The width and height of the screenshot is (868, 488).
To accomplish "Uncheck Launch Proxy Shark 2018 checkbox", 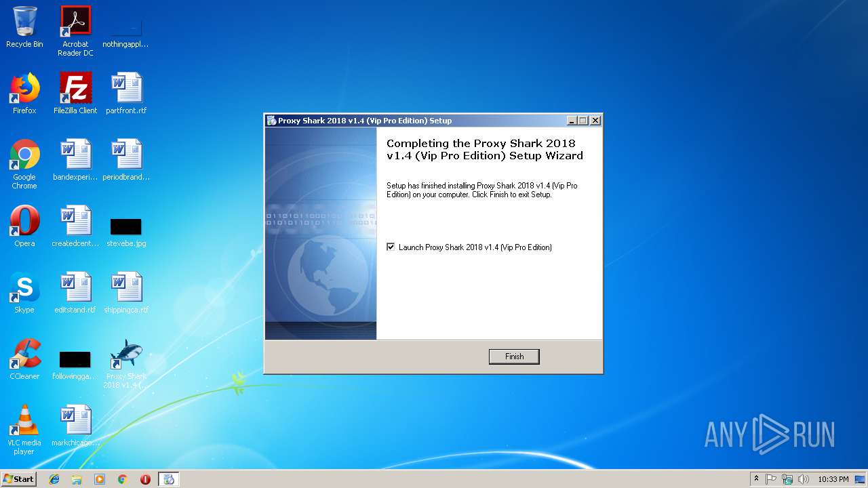I will click(x=391, y=247).
